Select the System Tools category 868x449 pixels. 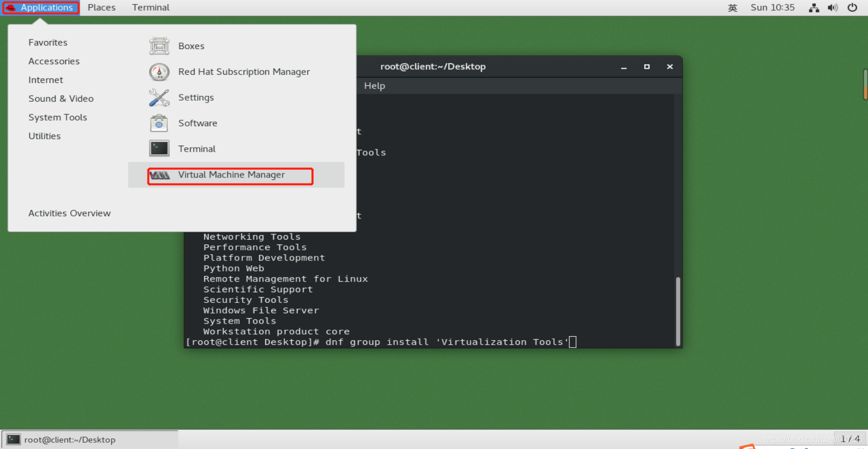tap(58, 117)
